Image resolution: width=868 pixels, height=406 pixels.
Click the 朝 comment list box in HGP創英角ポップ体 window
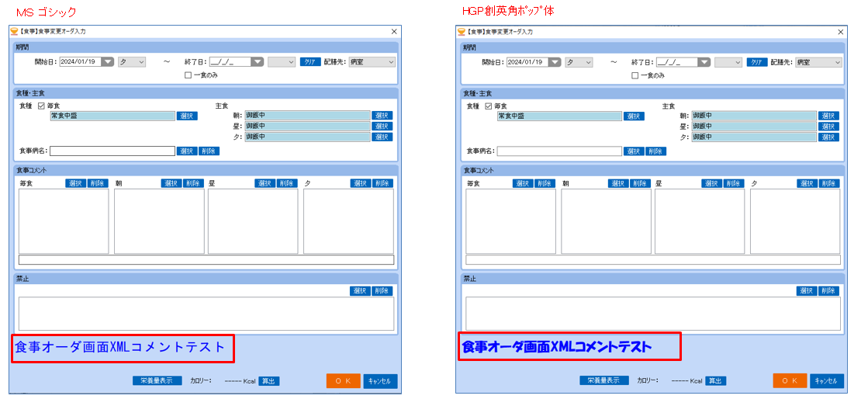606,221
